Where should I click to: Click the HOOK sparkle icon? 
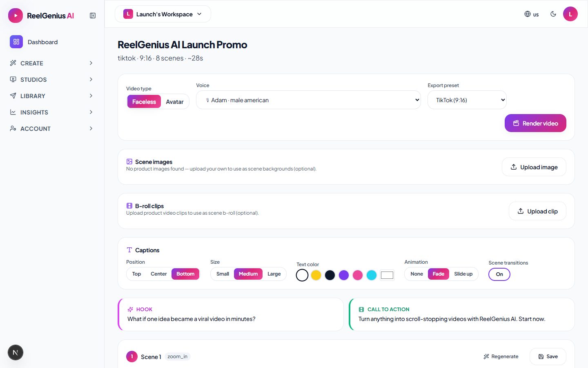(130, 310)
